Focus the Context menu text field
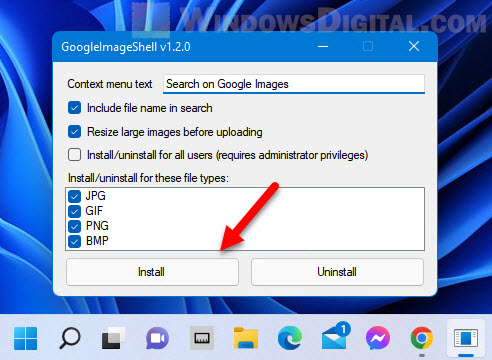The height and width of the screenshot is (360, 492). [294, 84]
